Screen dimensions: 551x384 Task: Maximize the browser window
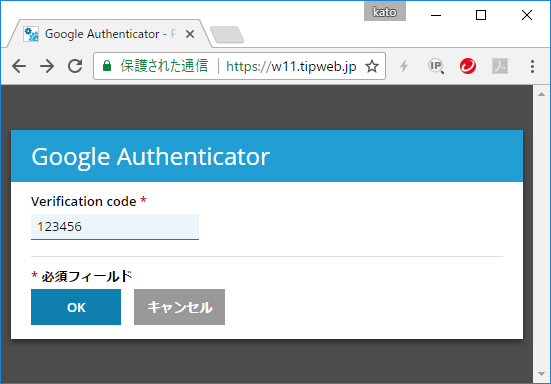coord(481,15)
